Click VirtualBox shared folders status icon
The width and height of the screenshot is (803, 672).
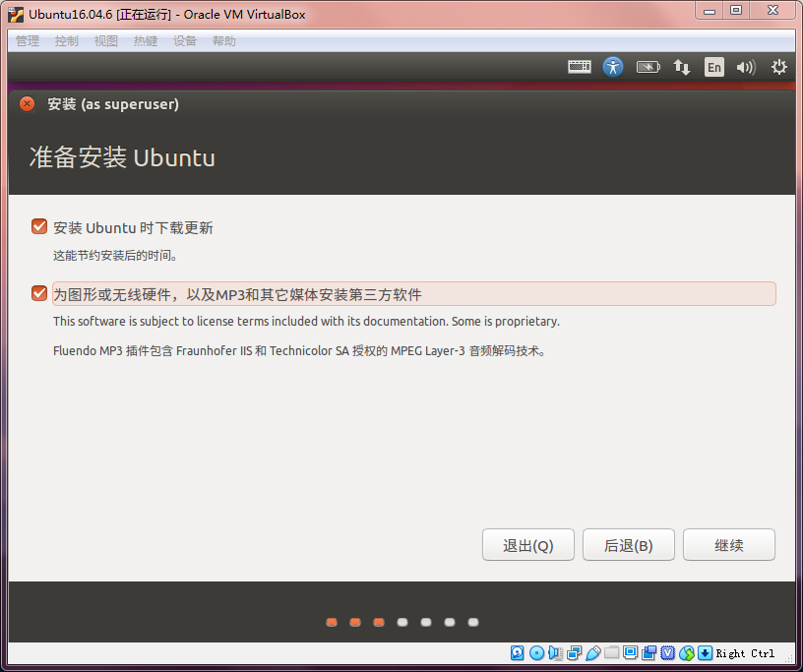[611, 652]
